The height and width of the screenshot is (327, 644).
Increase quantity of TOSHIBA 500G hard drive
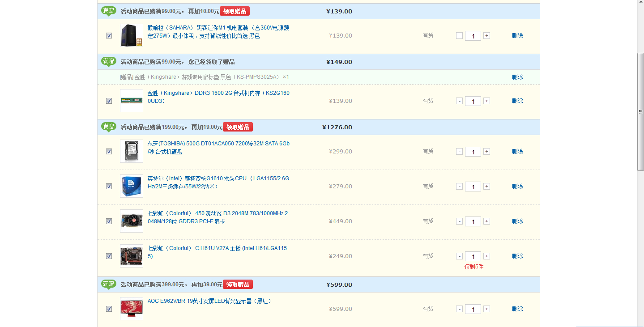click(x=486, y=152)
